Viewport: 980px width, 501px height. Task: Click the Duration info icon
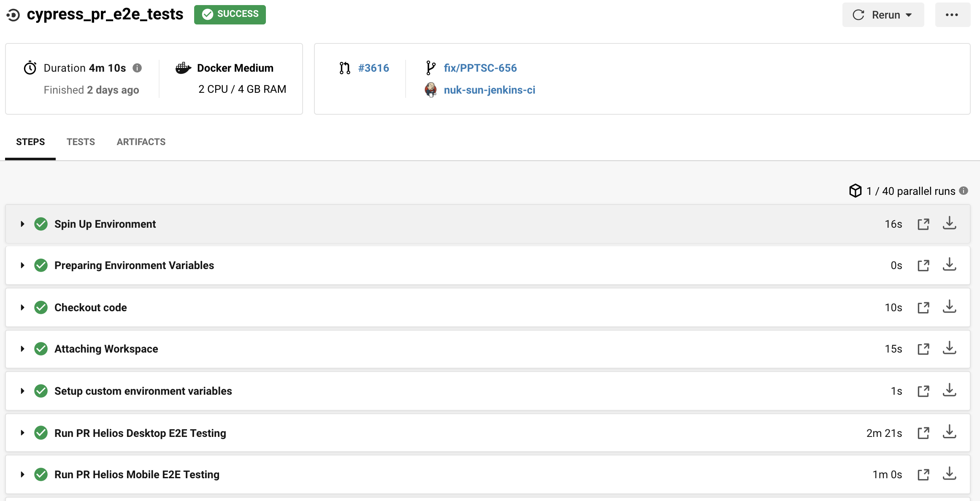coord(137,68)
